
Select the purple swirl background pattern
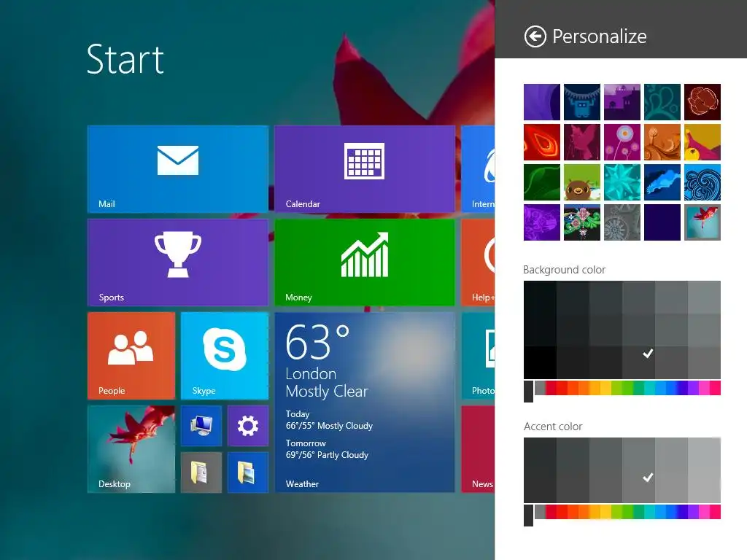(542, 102)
